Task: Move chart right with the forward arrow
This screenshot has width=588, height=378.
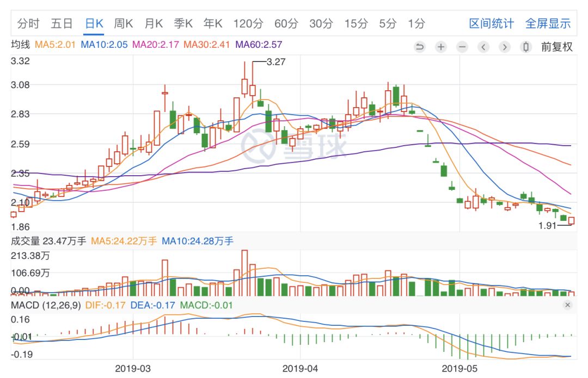Action: 505,47
